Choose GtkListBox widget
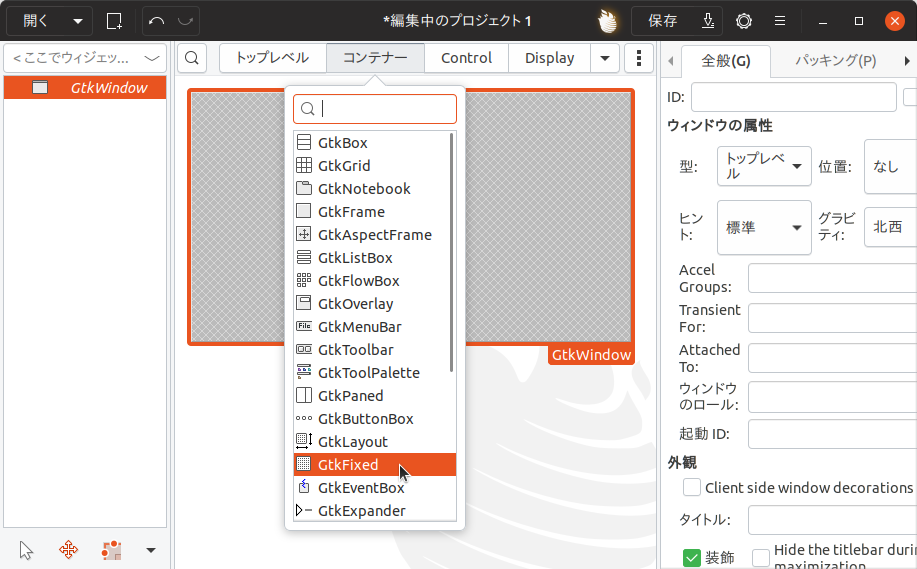This screenshot has height=569, width=917. click(374, 258)
